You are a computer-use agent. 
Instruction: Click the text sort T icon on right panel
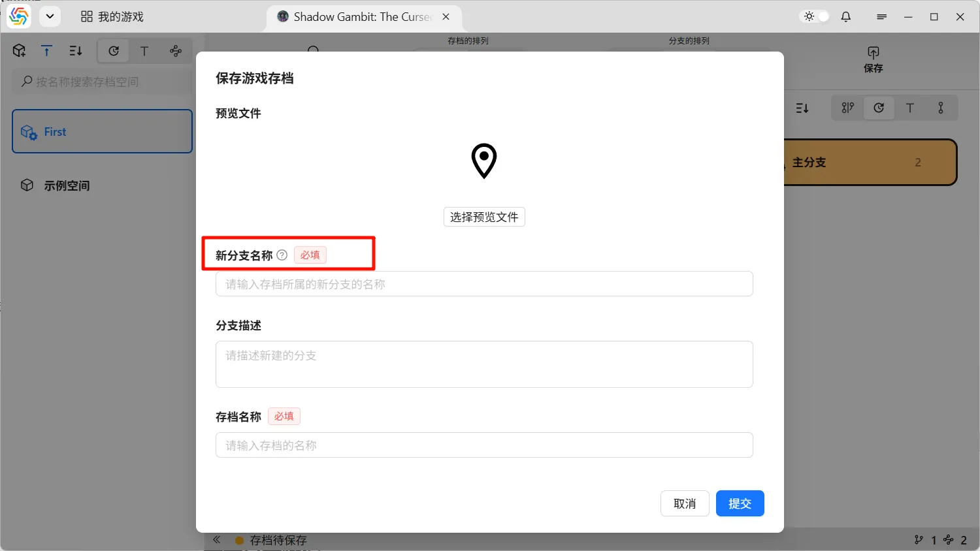point(909,108)
